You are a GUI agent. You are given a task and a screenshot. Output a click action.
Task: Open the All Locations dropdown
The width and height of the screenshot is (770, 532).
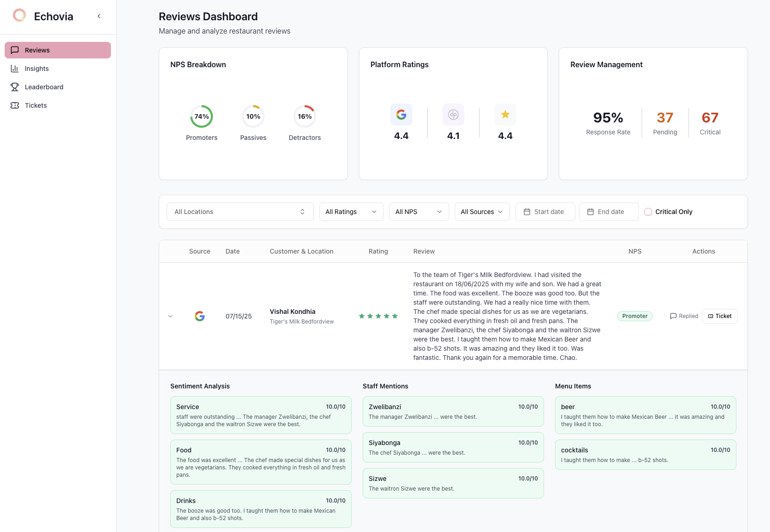(240, 212)
